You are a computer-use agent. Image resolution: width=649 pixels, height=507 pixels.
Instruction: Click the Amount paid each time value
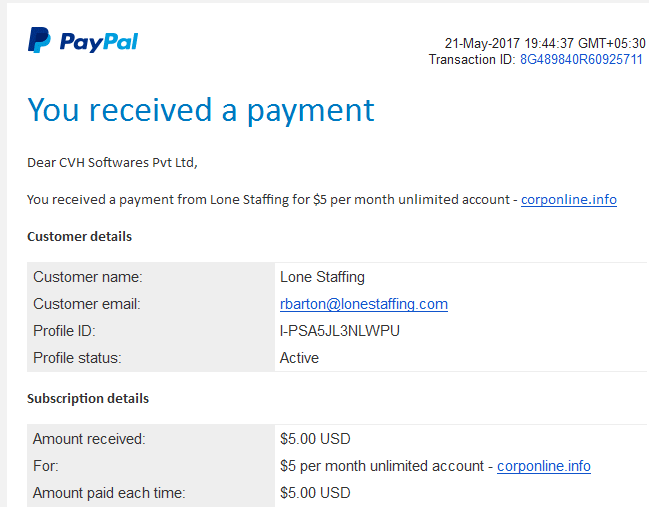coord(315,493)
